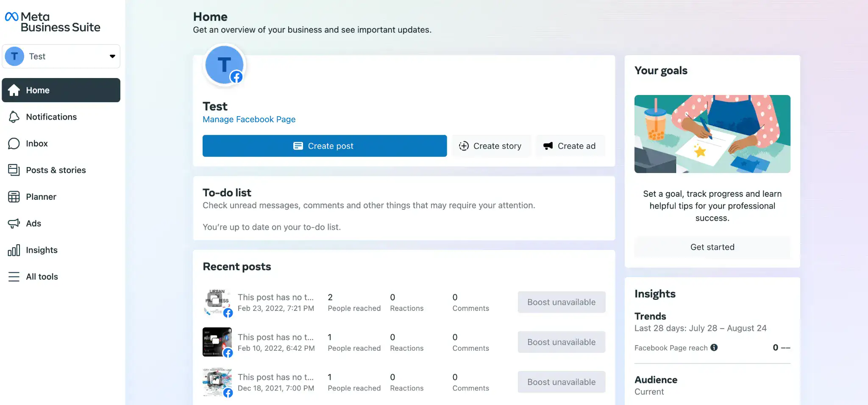The width and height of the screenshot is (868, 405).
Task: Open the Ads section
Action: coord(33,223)
